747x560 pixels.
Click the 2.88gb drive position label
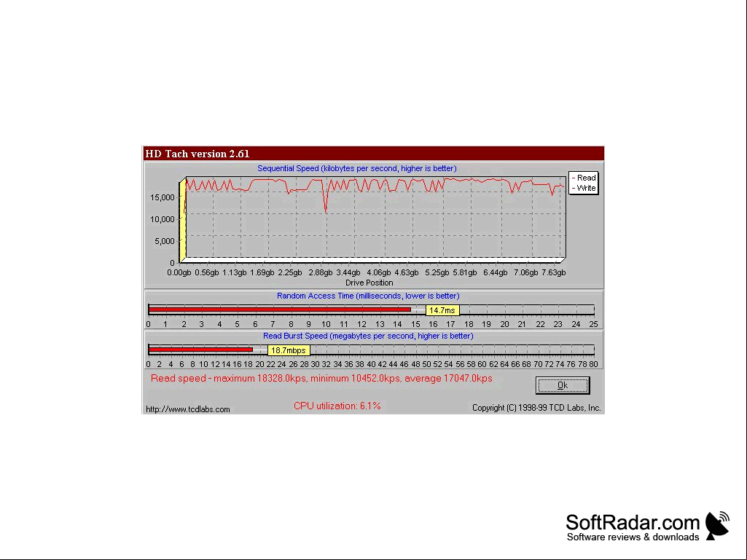coord(321,273)
